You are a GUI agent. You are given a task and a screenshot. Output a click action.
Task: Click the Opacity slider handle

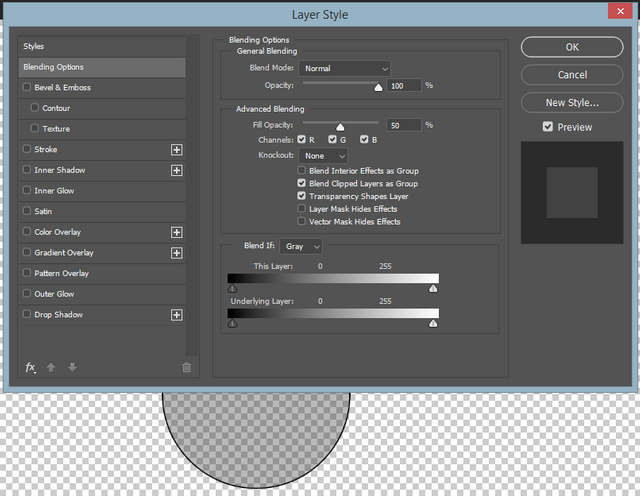(378, 87)
